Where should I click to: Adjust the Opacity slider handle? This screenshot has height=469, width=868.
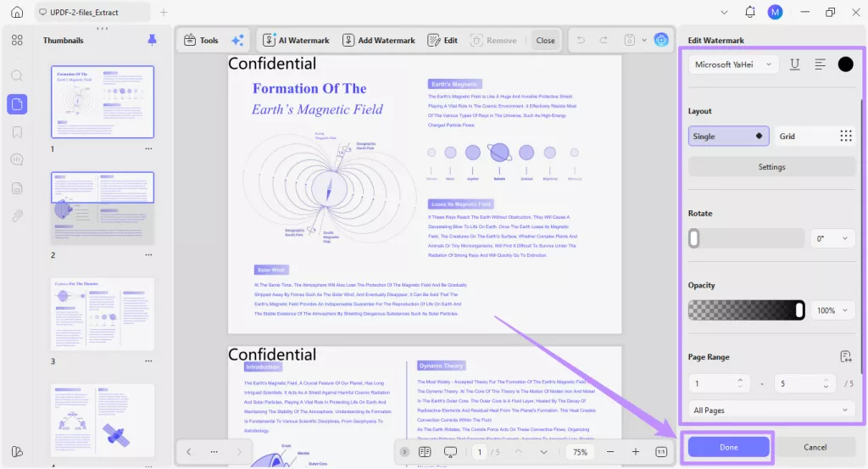799,310
